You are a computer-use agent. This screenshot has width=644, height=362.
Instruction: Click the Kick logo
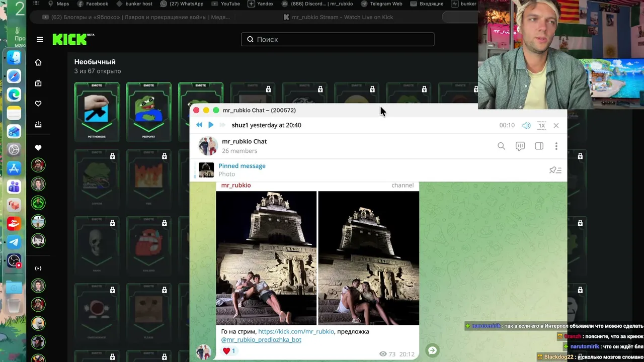pos(73,39)
